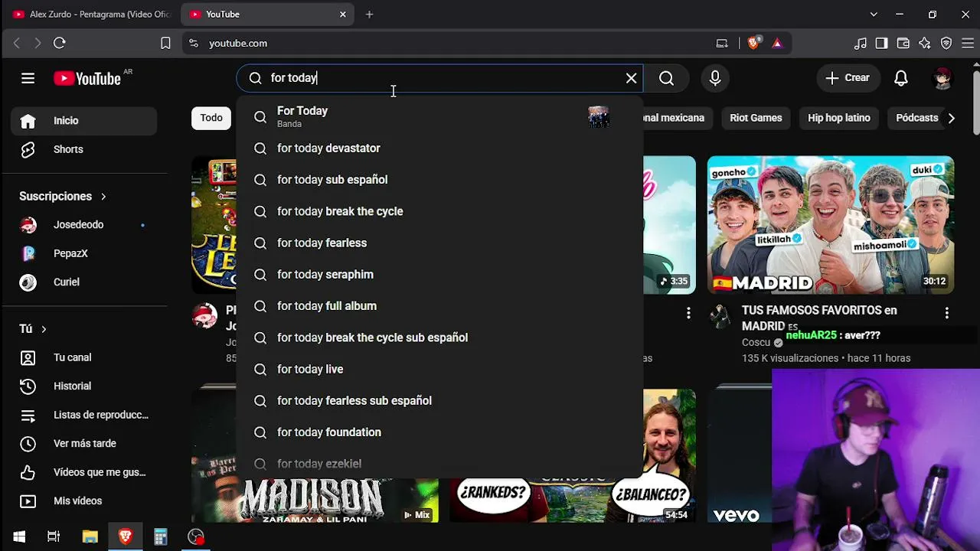Open the YouTube guide hamburger menu

coord(28,78)
